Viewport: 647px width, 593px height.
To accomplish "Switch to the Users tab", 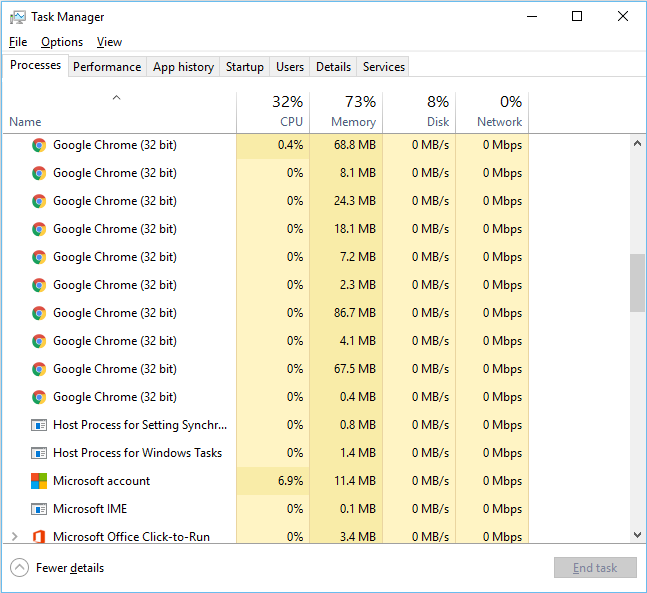I will pos(290,67).
